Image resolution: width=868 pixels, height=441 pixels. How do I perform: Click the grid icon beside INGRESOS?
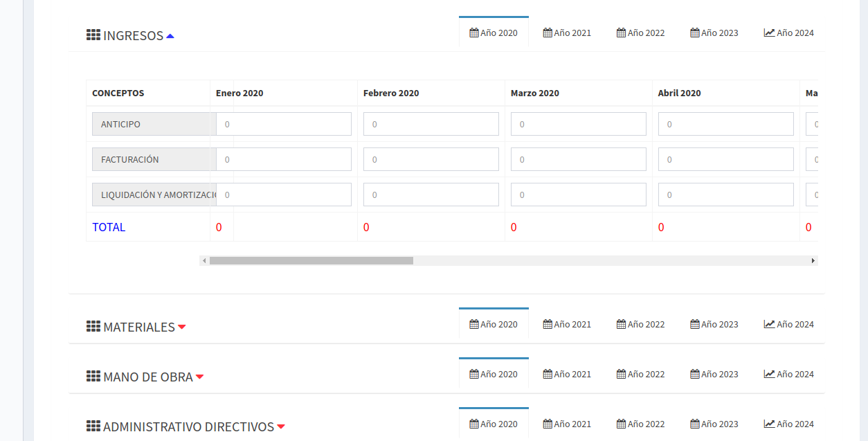[93, 35]
